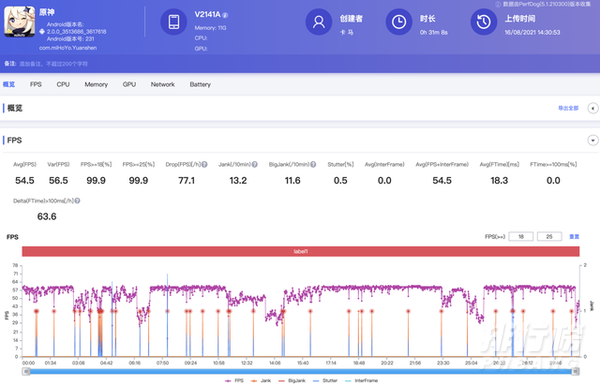Screen dimensions: 600x386
Task: Collapse the FPS section with chevron
Action: pyautogui.click(x=593, y=140)
